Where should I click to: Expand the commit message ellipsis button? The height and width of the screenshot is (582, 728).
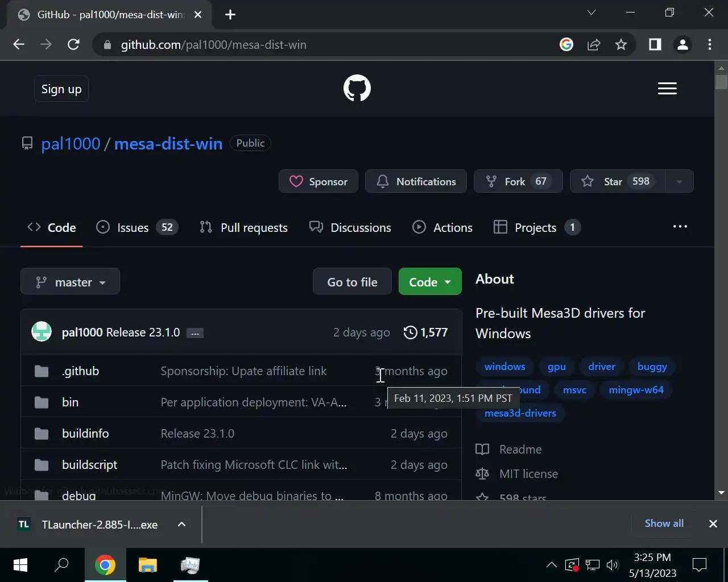pyautogui.click(x=195, y=333)
